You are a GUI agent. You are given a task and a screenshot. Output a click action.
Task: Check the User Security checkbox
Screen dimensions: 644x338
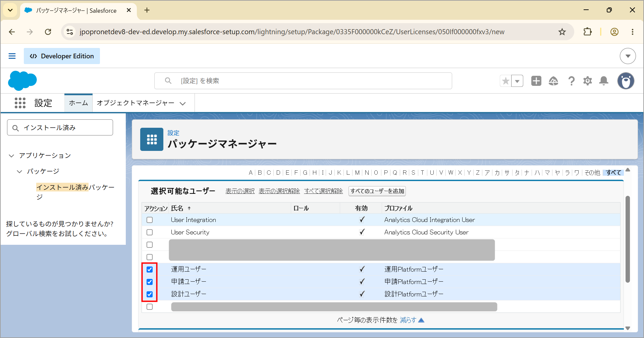pyautogui.click(x=150, y=232)
